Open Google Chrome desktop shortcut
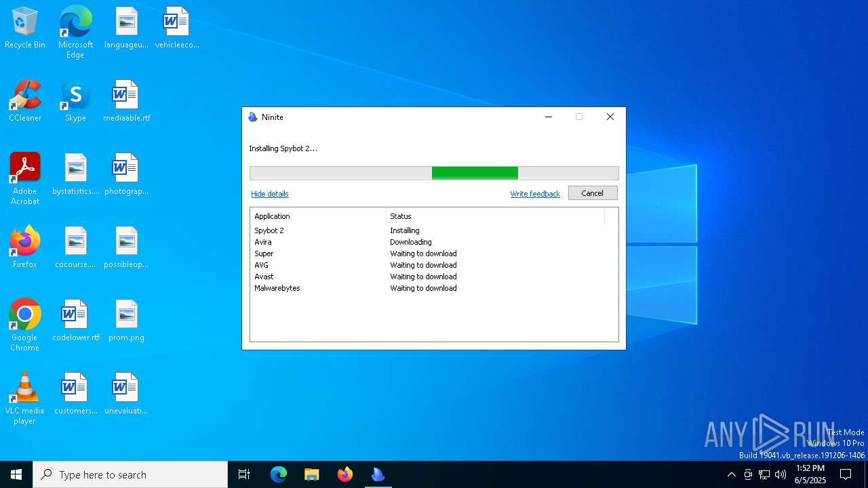Image resolution: width=868 pixels, height=488 pixels. [x=25, y=325]
